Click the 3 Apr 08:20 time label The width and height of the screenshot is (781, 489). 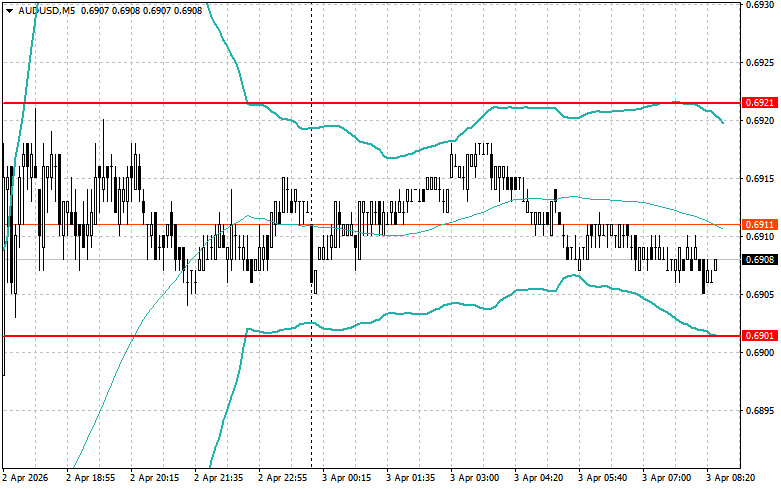coord(731,478)
